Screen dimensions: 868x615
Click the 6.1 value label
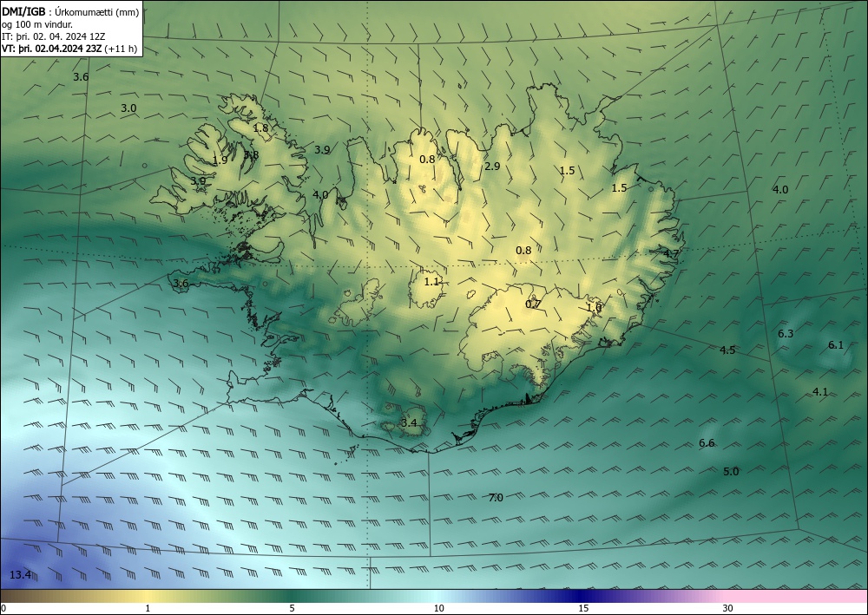click(836, 345)
